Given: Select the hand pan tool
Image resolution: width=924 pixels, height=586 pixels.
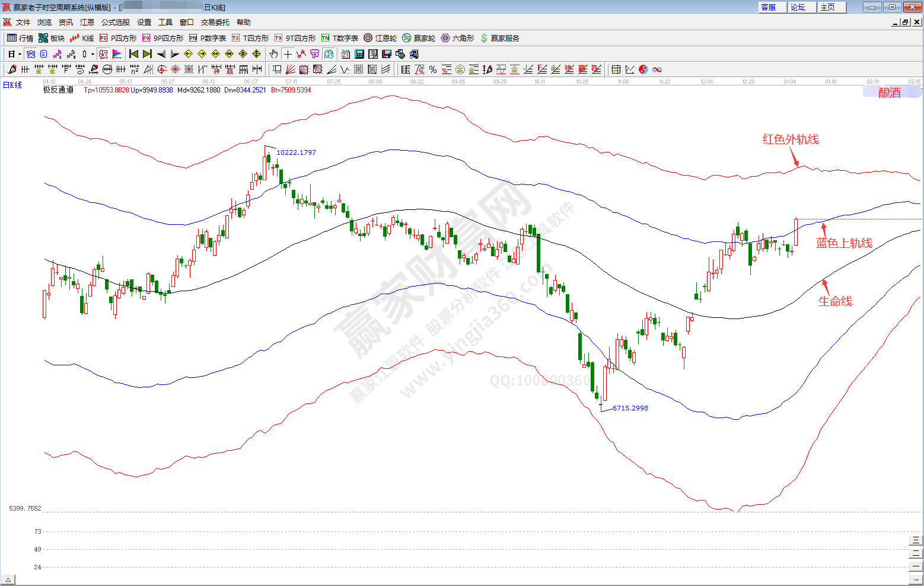Looking at the screenshot, I should point(273,54).
